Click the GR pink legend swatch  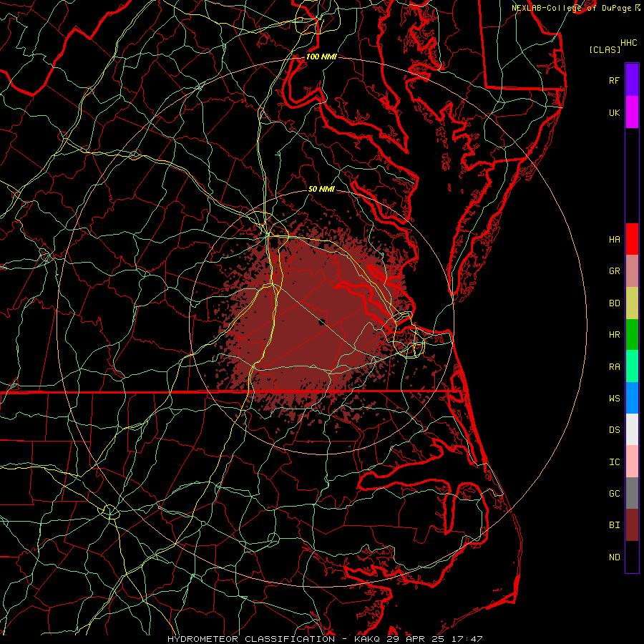(632, 270)
